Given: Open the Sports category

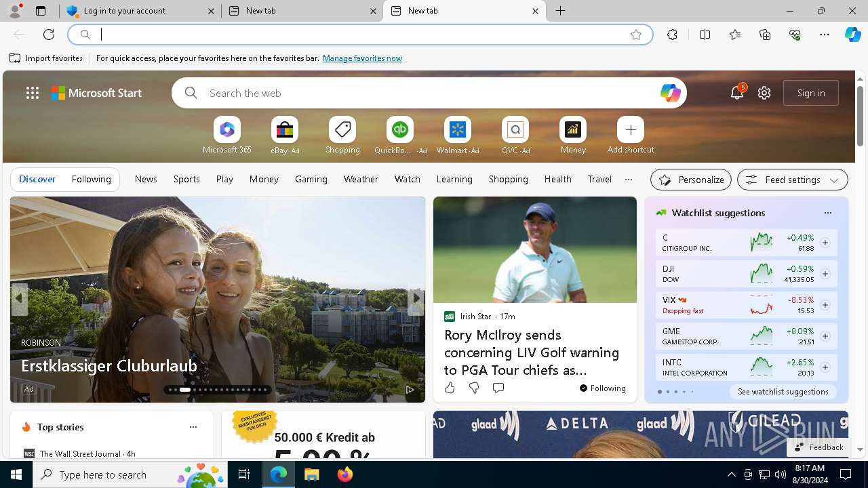Looking at the screenshot, I should coord(186,180).
